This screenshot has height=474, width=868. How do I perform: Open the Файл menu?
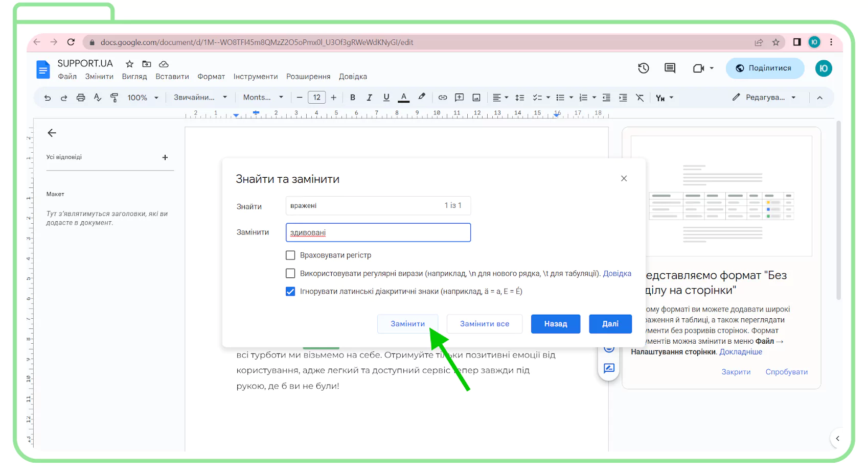click(x=67, y=77)
